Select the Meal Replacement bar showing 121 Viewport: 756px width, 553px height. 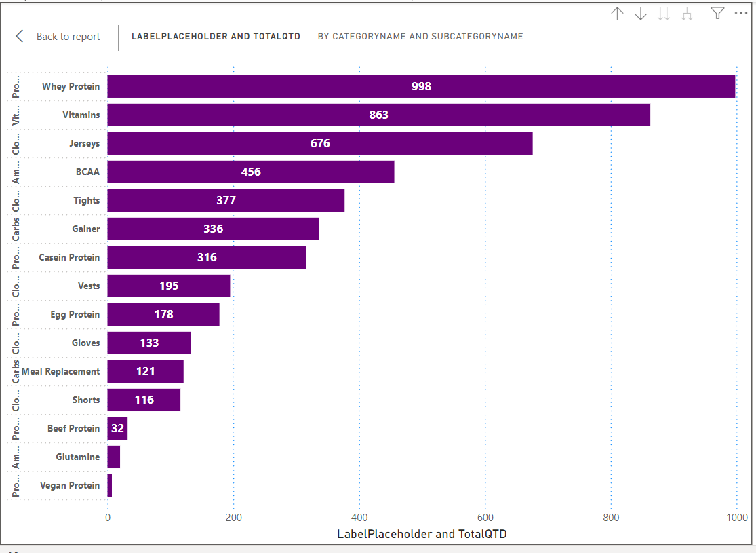click(x=145, y=371)
